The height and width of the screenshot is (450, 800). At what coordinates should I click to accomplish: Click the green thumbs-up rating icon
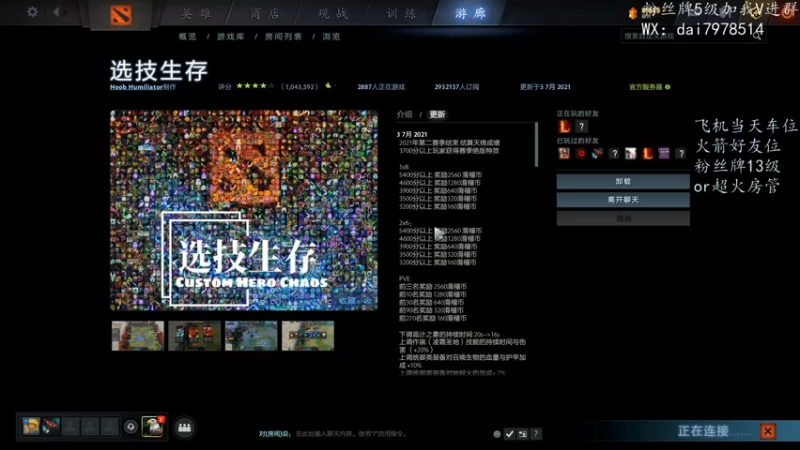[329, 86]
